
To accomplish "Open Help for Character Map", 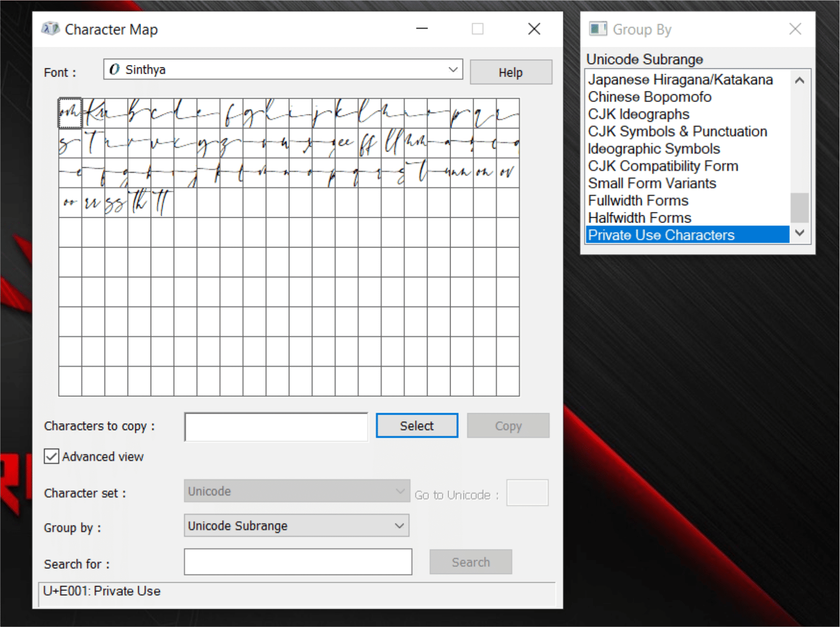I will (x=510, y=72).
